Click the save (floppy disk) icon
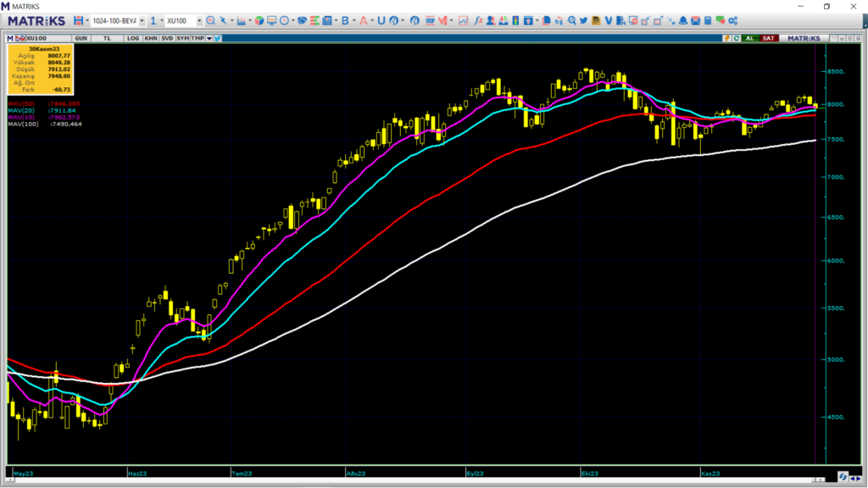This screenshot has width=868, height=488. (78, 20)
